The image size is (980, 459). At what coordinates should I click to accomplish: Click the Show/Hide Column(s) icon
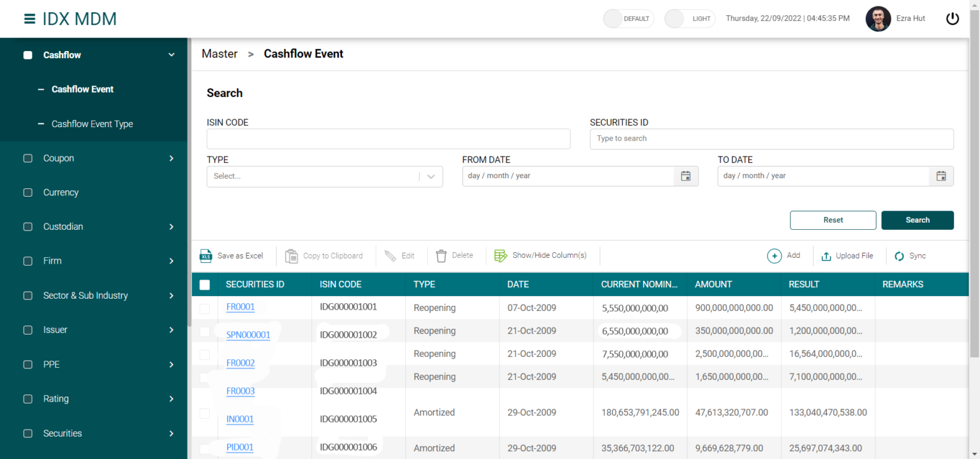500,256
